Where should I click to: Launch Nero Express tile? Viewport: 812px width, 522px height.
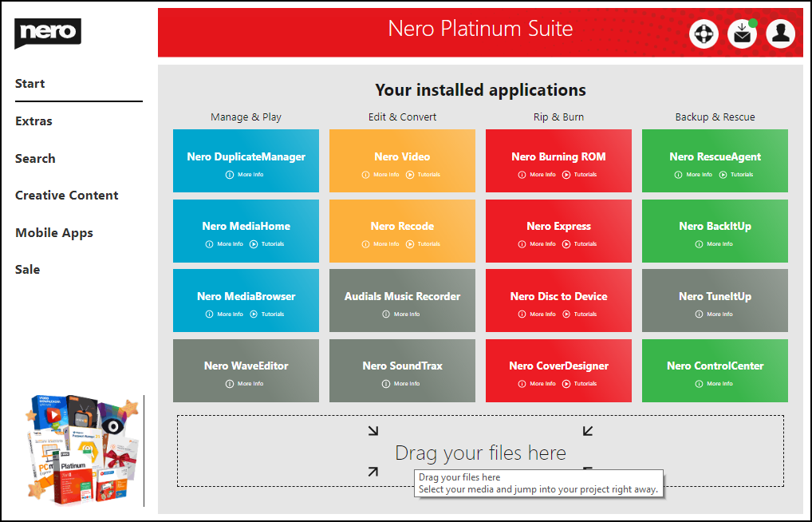pos(559,231)
